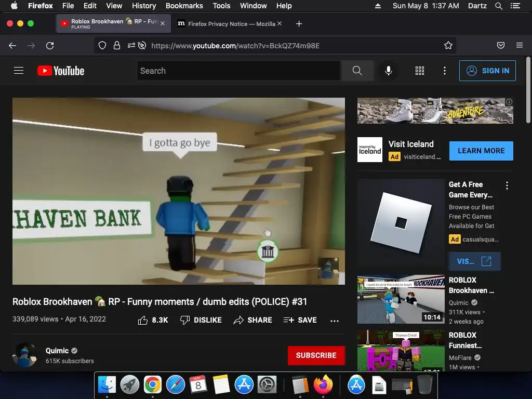This screenshot has height=399, width=532.
Task: Open the Quimic channel avatar
Action: 24,355
